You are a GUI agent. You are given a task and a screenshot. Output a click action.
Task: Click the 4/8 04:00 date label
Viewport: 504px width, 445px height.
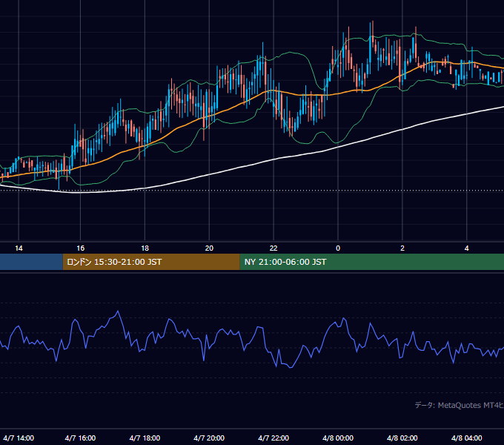point(467,438)
